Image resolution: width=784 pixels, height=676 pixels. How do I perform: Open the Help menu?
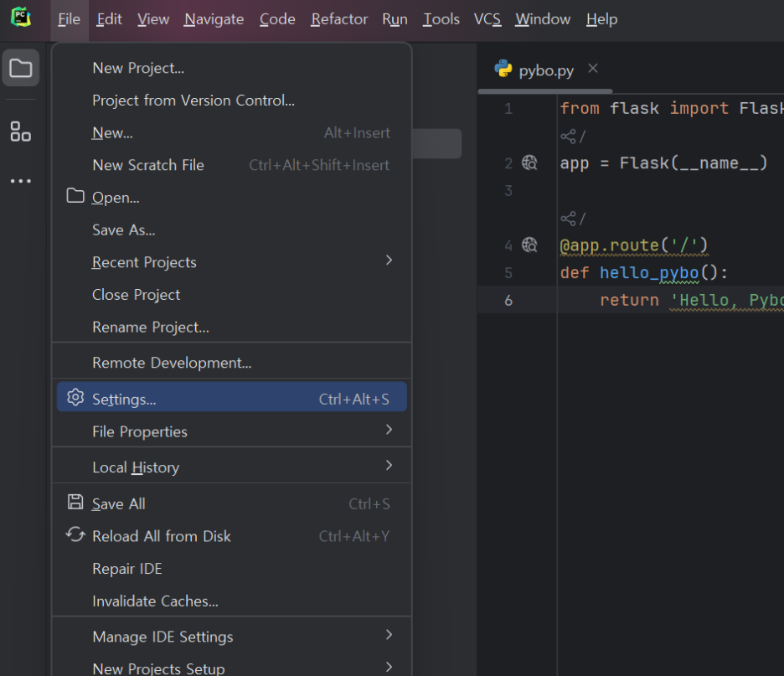tap(601, 19)
